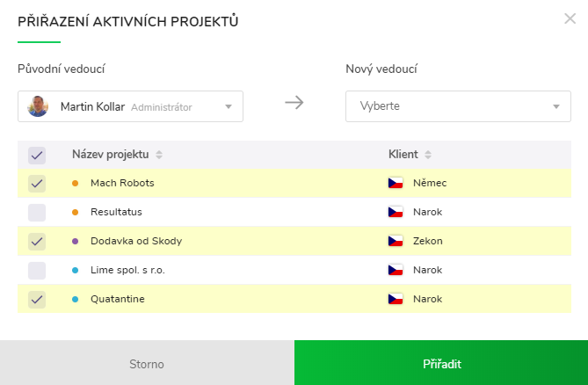
Task: Click Martin Kollar's avatar photo
Action: click(38, 106)
